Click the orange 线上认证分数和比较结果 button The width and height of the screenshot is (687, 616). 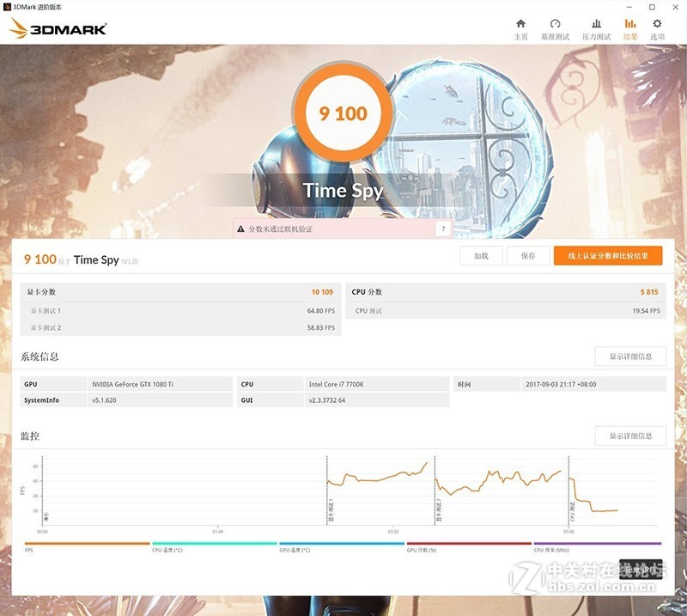point(608,256)
